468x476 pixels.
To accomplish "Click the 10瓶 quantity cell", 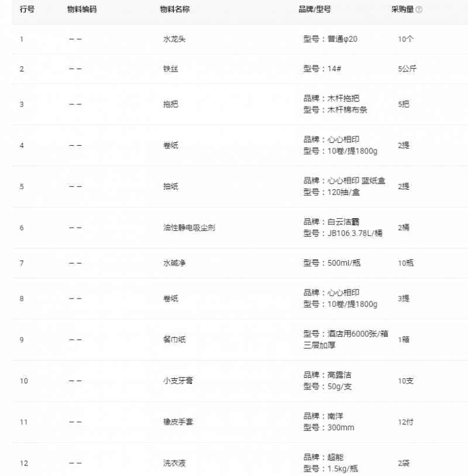I will point(406,263).
